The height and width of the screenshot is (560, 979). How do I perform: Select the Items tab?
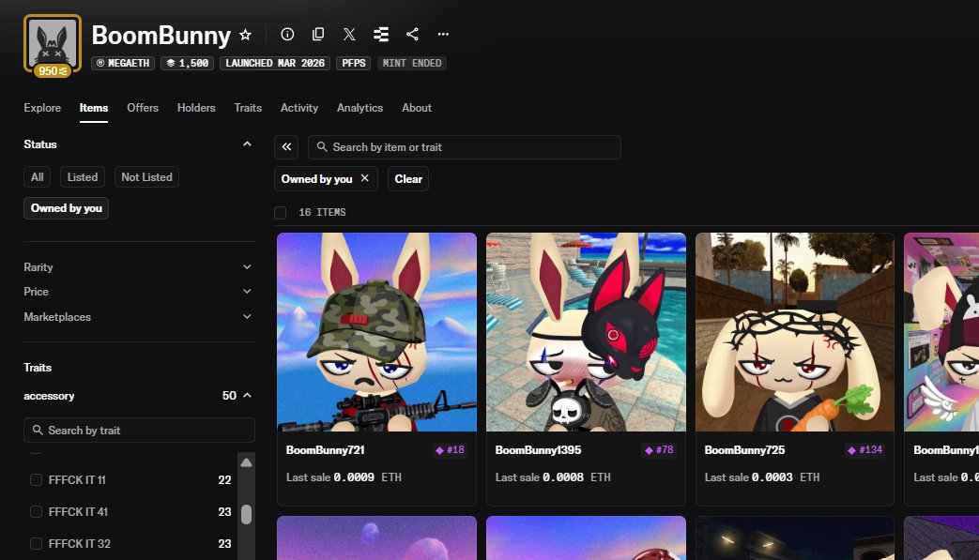click(x=94, y=108)
